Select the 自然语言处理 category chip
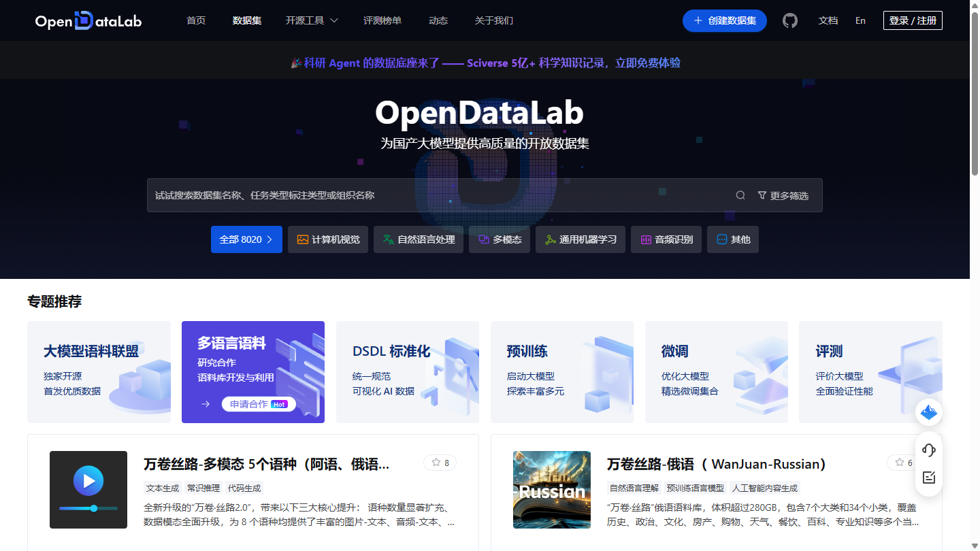The height and width of the screenshot is (551, 980). coord(419,239)
